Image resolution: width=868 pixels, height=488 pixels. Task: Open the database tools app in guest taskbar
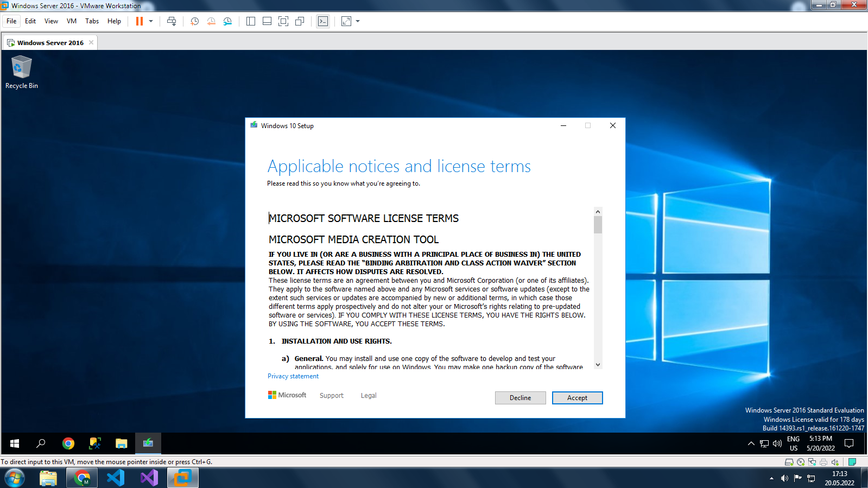point(95,443)
